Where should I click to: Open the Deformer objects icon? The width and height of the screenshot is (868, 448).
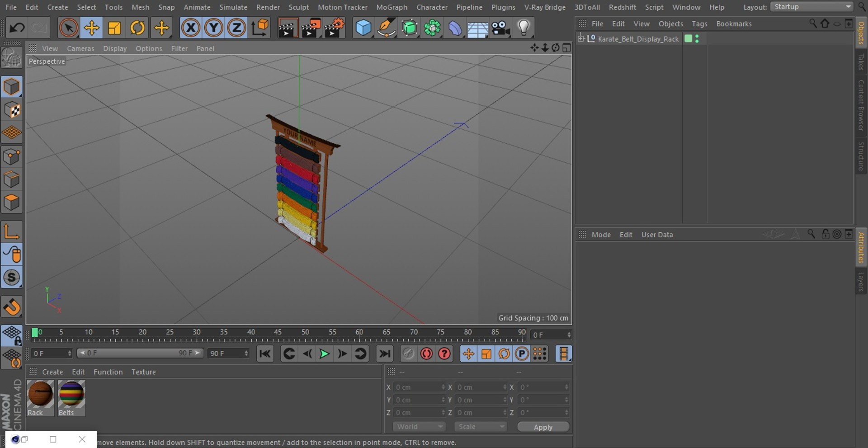click(x=455, y=28)
